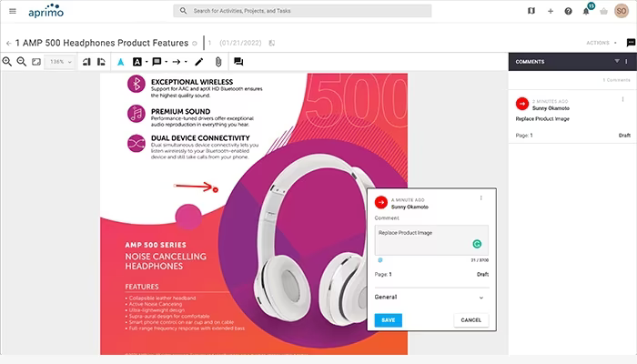Select the arrow annotation tool
Viewport: 637px width, 364px height.
point(177,62)
